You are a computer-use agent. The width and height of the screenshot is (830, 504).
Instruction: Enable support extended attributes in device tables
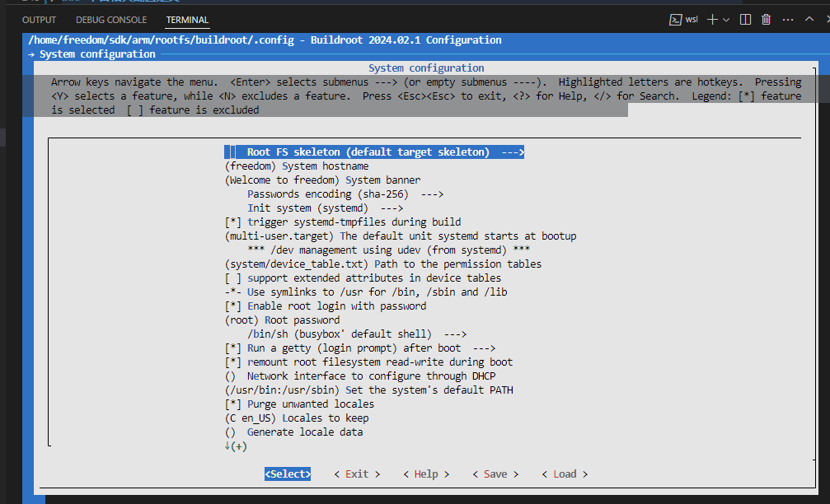363,278
